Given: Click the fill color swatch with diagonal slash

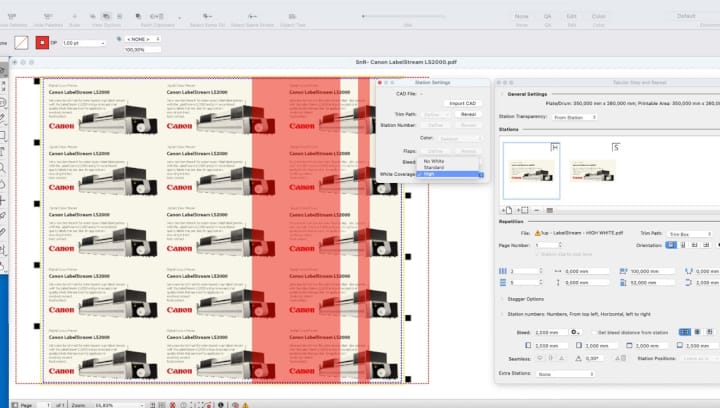Looking at the screenshot, I should click(x=21, y=43).
